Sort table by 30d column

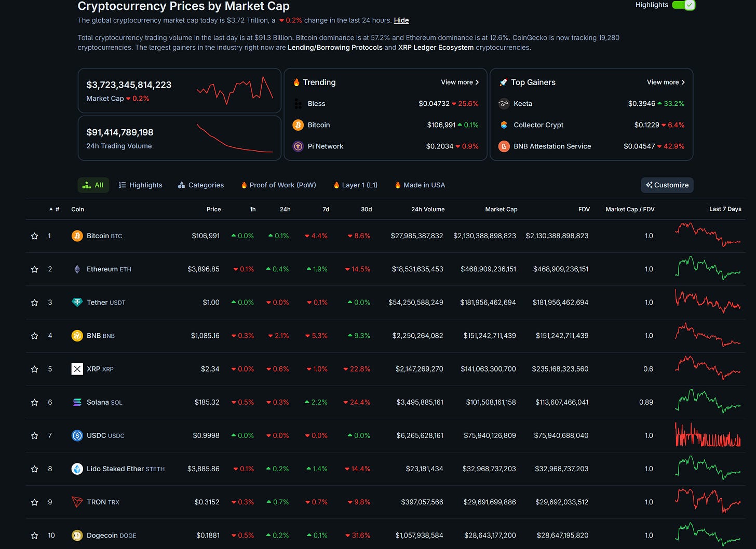click(x=367, y=209)
